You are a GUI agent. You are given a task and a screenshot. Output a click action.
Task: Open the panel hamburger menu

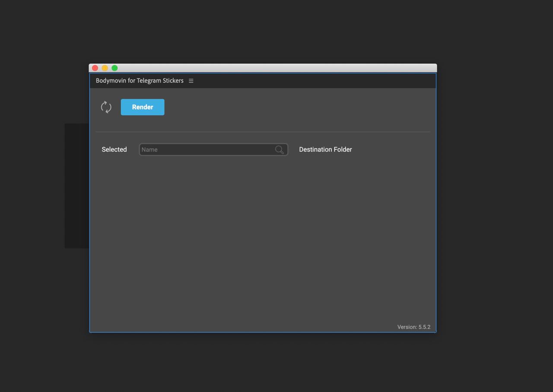pyautogui.click(x=191, y=81)
